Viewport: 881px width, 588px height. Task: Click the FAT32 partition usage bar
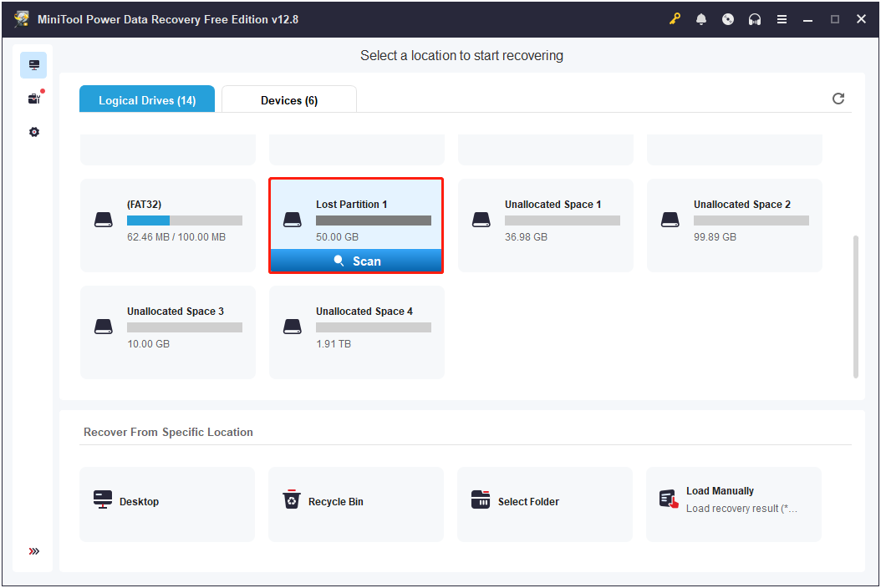(x=184, y=220)
